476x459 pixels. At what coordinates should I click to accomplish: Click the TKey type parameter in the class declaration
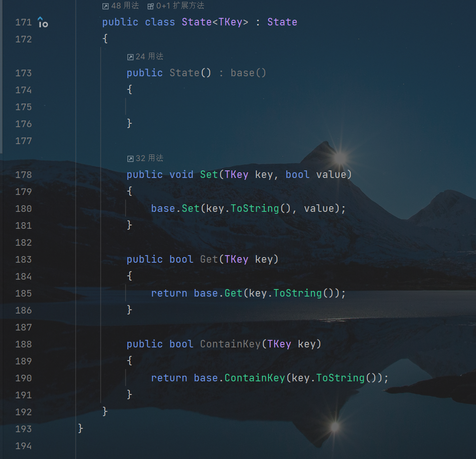[230, 22]
